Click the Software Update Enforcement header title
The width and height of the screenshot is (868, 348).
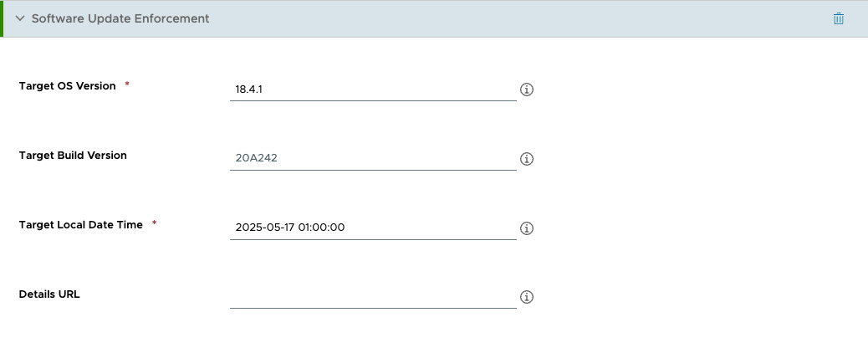120,18
